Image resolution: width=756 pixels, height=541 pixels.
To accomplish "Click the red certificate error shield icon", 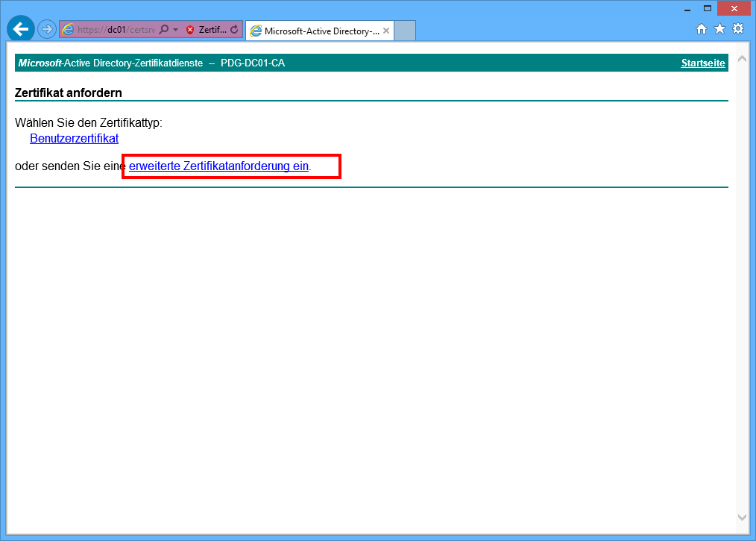I will pyautogui.click(x=190, y=30).
